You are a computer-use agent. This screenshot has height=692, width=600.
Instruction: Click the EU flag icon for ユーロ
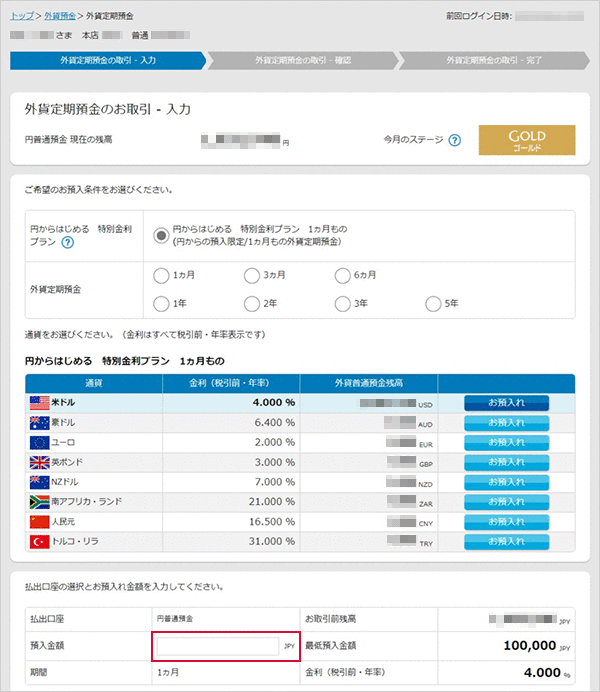pos(39,442)
